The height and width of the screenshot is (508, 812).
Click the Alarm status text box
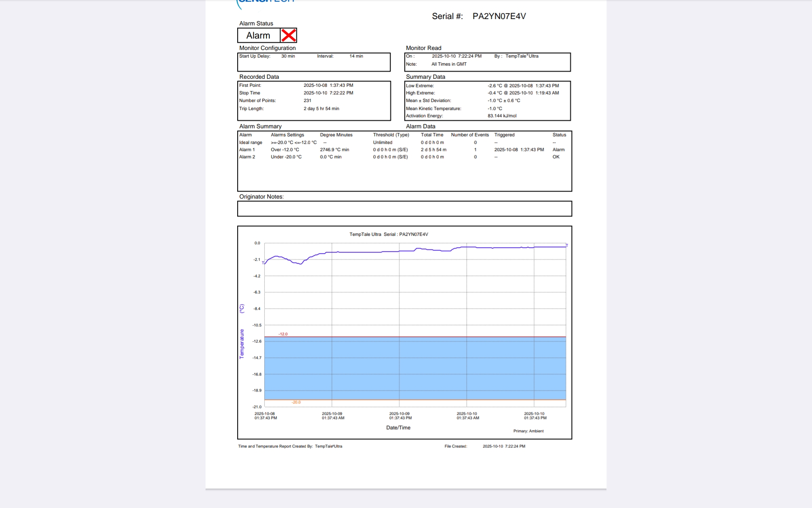click(258, 36)
